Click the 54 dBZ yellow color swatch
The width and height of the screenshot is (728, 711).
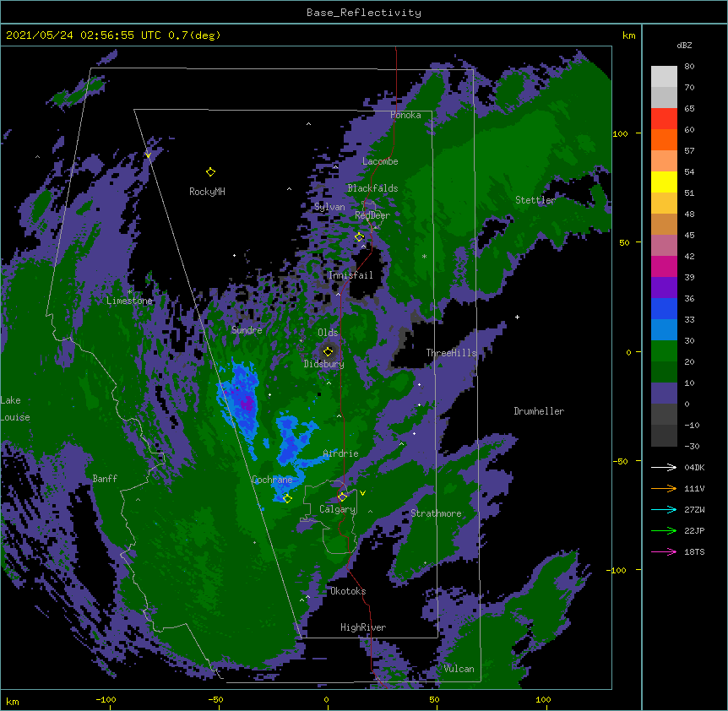point(664,182)
